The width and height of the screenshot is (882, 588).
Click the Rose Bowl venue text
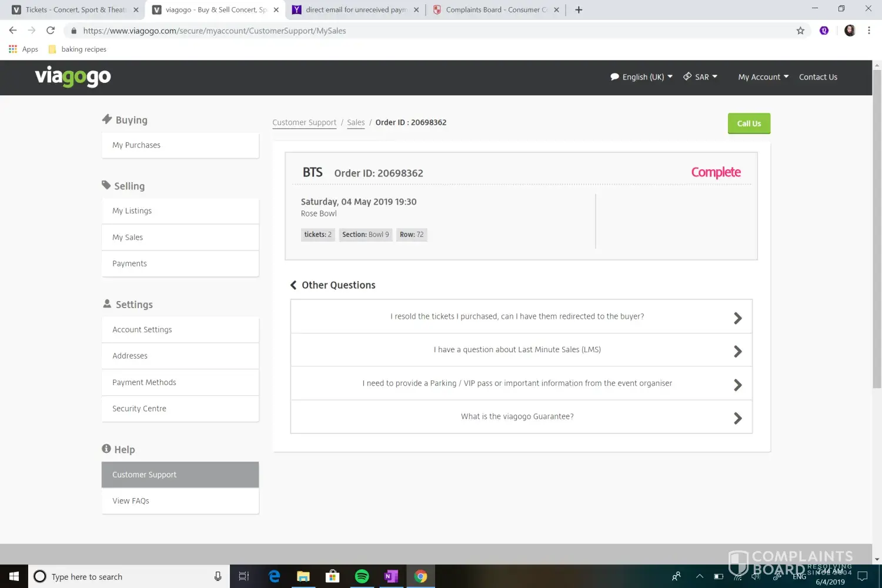pyautogui.click(x=319, y=213)
